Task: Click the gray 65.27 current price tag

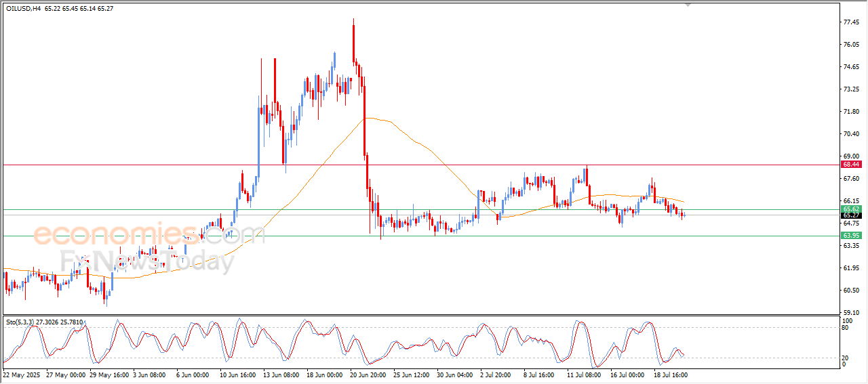Action: (851, 215)
